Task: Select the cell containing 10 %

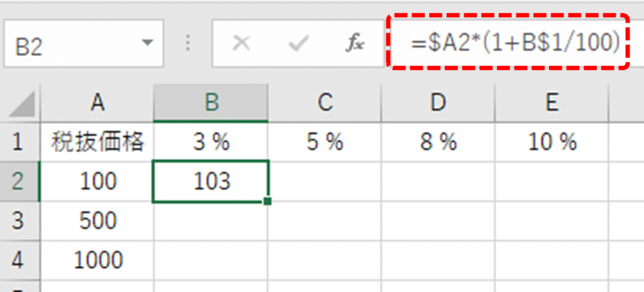Action: 552,143
